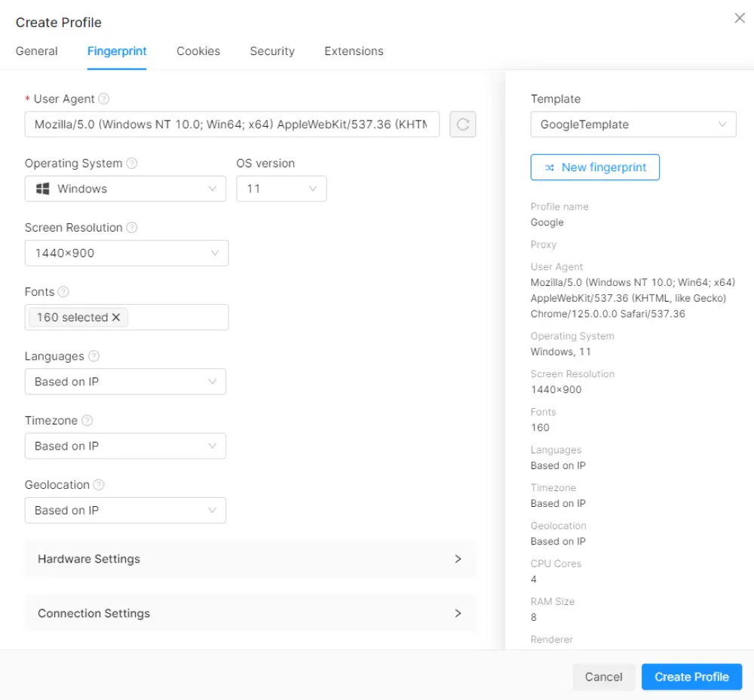Remove the 160 selected fonts tag
The width and height of the screenshot is (754, 700).
116,318
